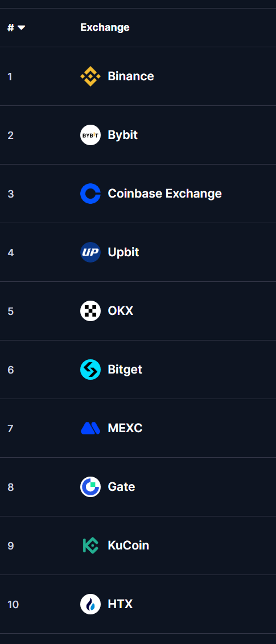Click the OKX checkered logo

click(x=90, y=311)
